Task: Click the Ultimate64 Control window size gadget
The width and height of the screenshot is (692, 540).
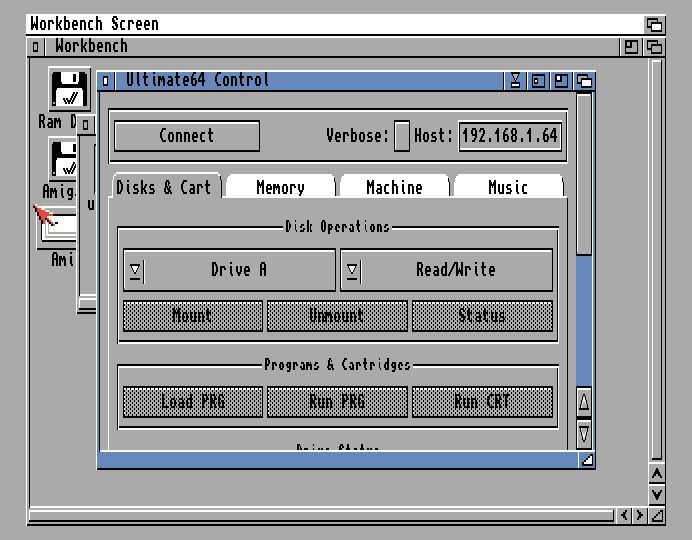Action: click(587, 460)
